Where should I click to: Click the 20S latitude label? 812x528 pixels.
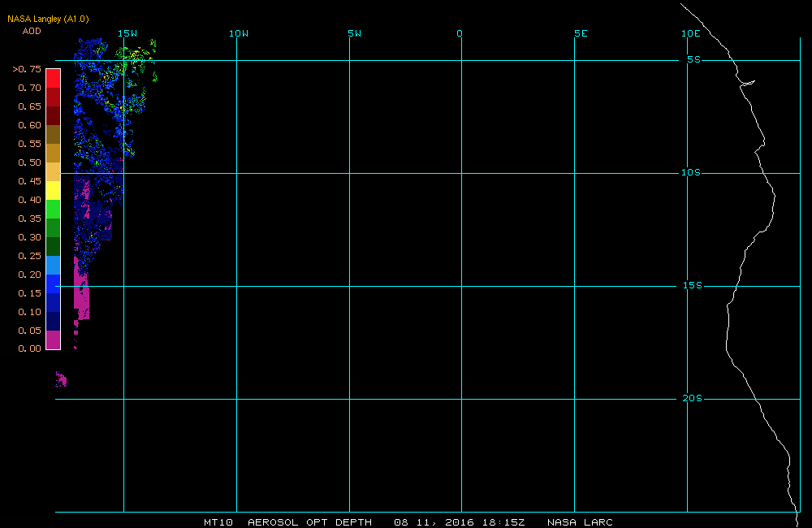tap(693, 399)
